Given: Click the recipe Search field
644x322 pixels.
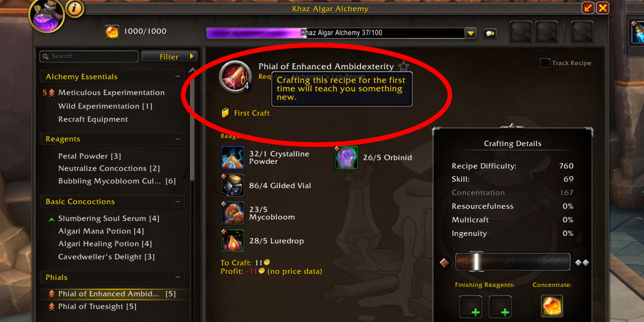Looking at the screenshot, I should coord(89,56).
